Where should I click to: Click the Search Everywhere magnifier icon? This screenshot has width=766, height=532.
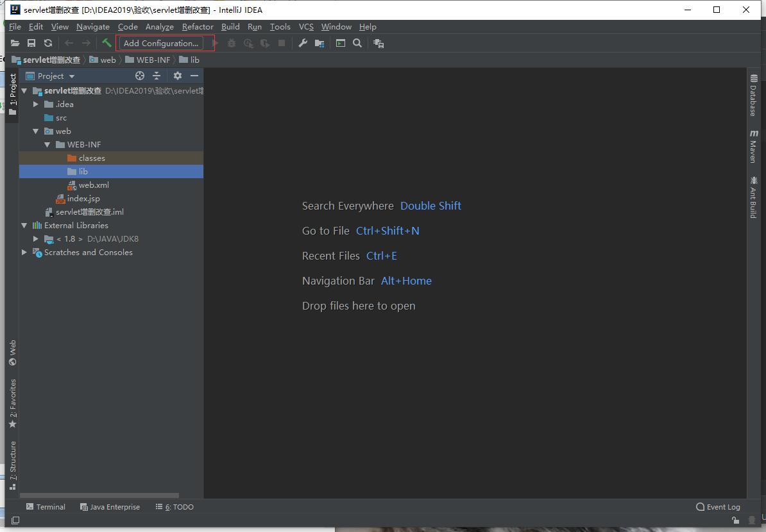(x=357, y=43)
